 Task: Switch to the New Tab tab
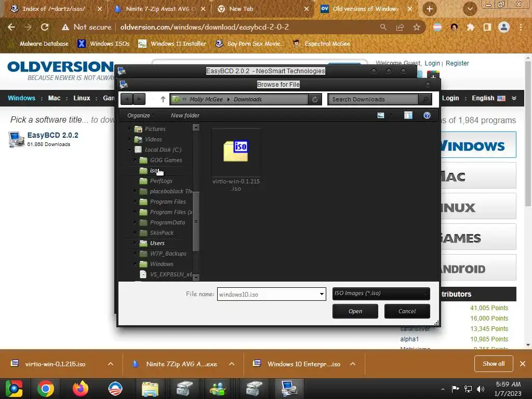(241, 9)
